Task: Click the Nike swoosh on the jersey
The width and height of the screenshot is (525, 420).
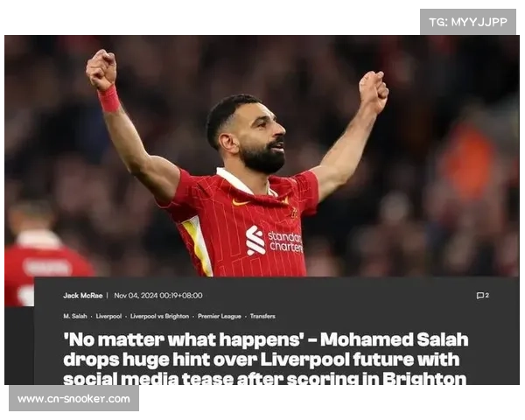Action: coord(241,202)
